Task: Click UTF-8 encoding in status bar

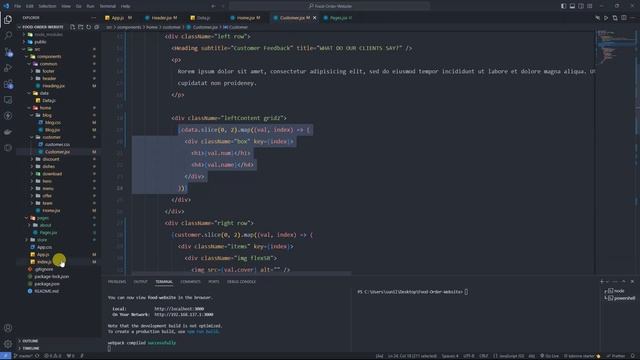Action: tap(469, 356)
